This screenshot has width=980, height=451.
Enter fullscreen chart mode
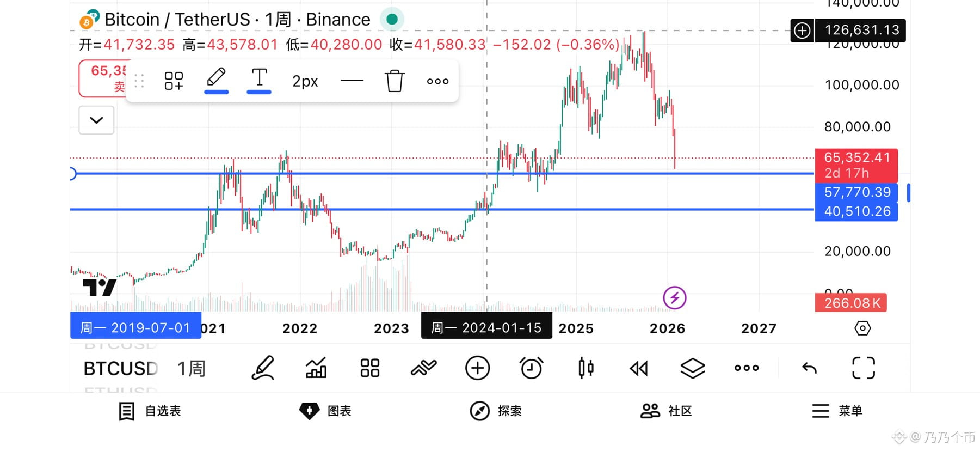[x=863, y=368]
